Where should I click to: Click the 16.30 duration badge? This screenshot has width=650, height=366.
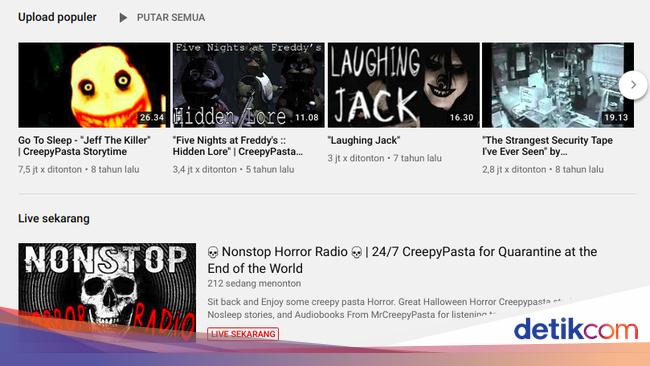461,118
